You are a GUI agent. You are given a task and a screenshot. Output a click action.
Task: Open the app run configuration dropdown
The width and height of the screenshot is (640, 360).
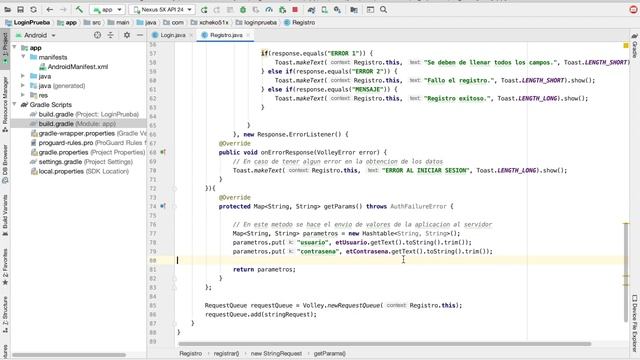[107, 9]
